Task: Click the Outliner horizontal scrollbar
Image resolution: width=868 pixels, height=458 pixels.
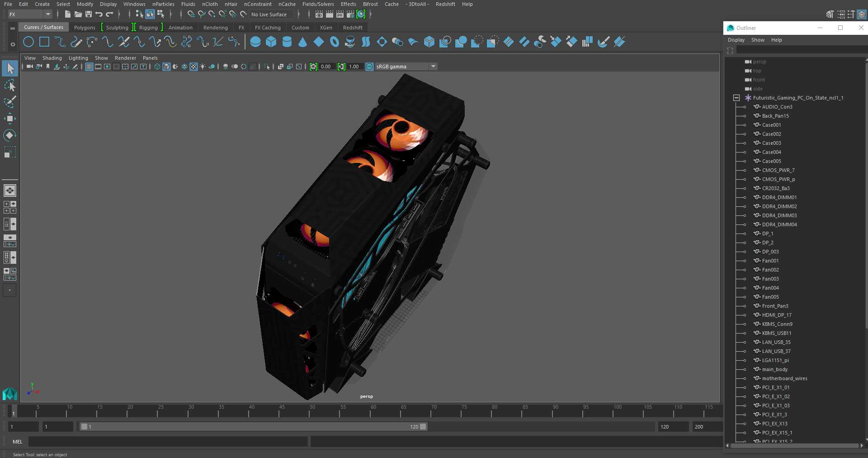Action: point(794,446)
